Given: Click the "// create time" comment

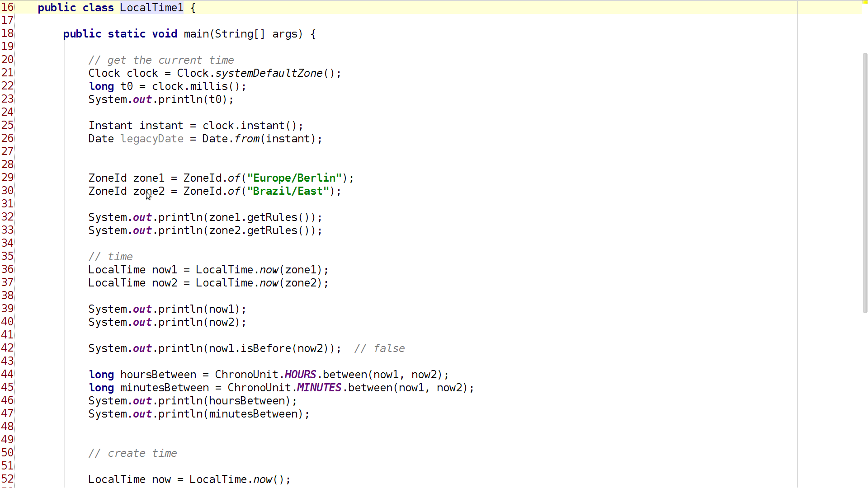Looking at the screenshot, I should pyautogui.click(x=132, y=453).
